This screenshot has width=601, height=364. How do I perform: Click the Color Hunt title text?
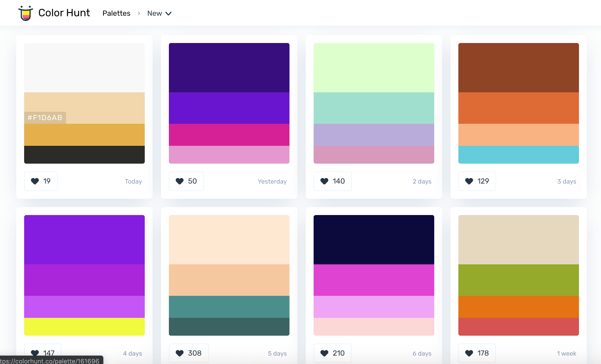click(64, 13)
